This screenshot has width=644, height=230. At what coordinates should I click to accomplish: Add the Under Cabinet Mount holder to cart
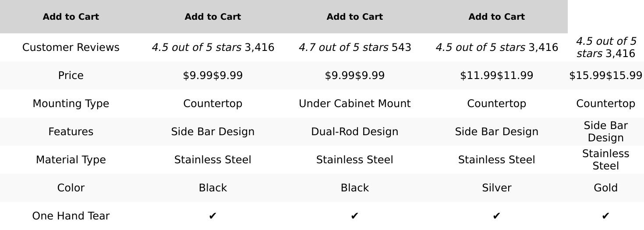[354, 17]
